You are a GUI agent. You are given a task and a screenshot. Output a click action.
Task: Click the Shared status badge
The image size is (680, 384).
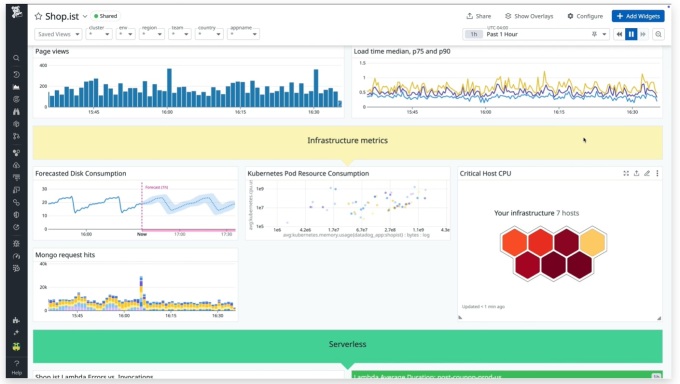(105, 16)
